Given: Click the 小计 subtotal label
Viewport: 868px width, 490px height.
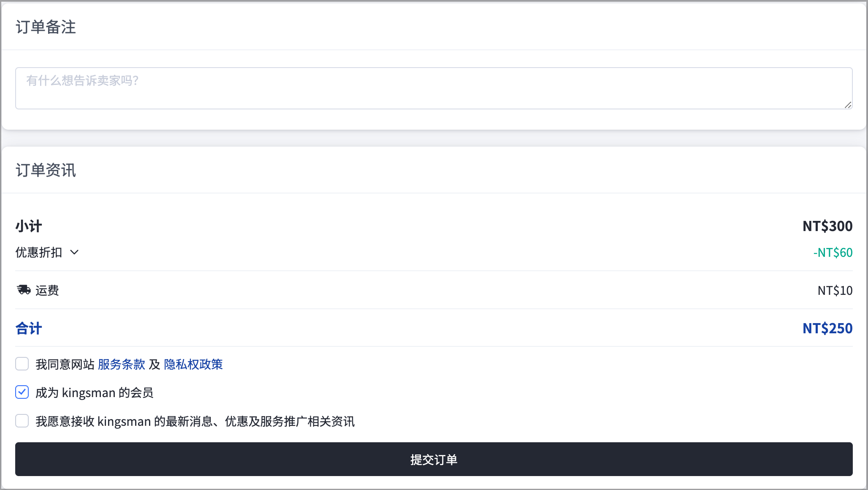Looking at the screenshot, I should coord(29,226).
